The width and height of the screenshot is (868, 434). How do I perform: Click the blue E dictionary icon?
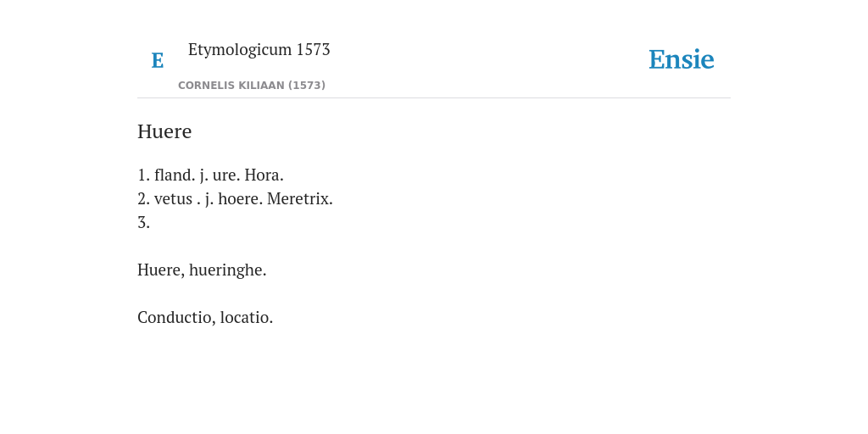tap(157, 60)
